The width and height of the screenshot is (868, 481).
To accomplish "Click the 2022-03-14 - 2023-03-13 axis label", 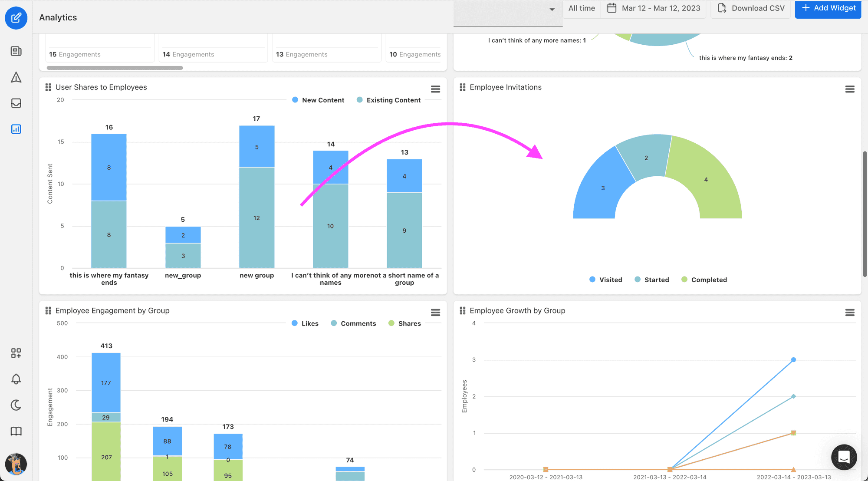I will (x=794, y=477).
